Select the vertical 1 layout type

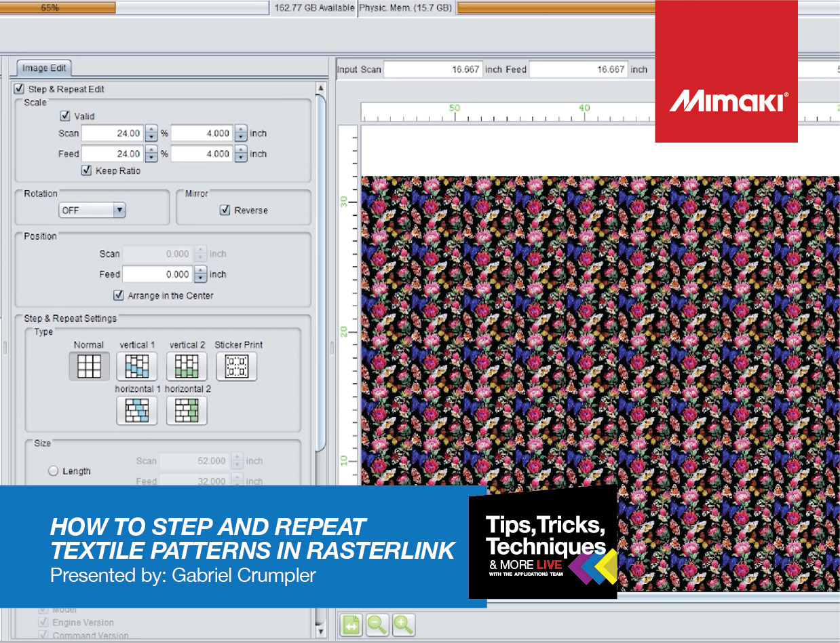[x=137, y=367]
